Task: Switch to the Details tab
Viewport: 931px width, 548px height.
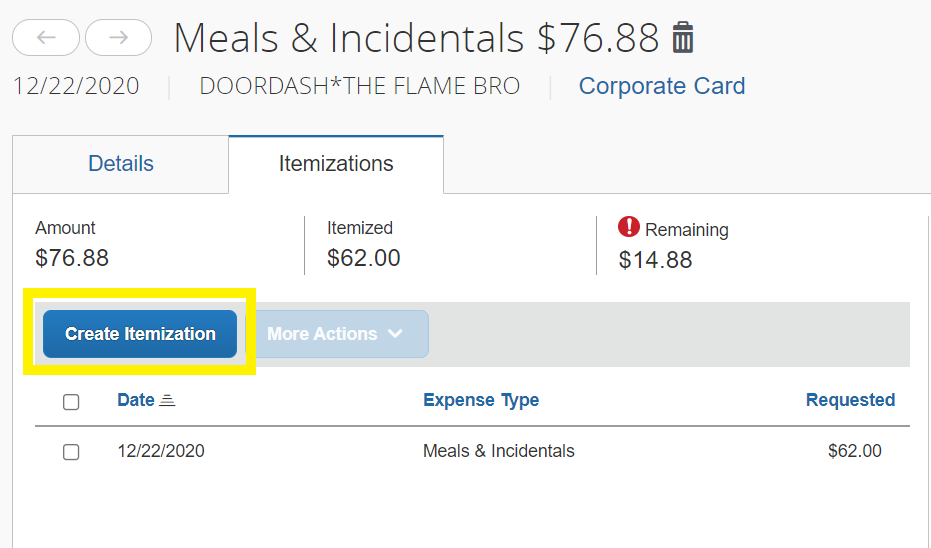Action: (x=121, y=164)
